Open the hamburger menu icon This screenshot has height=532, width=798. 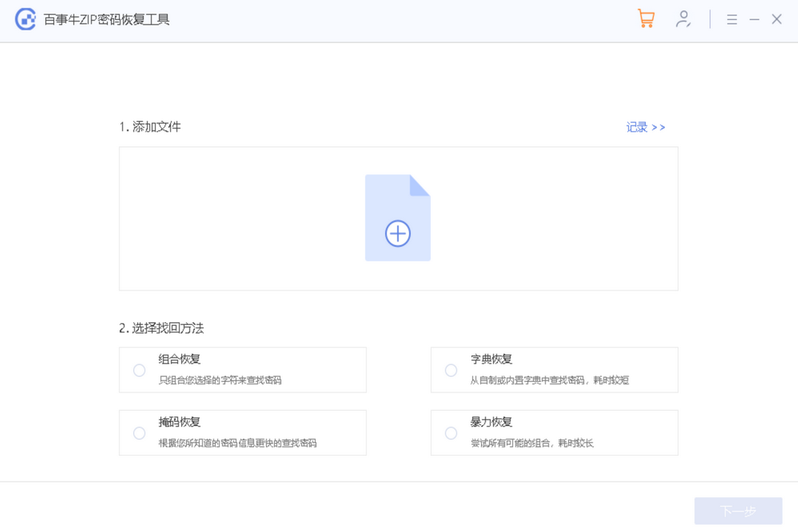(731, 19)
